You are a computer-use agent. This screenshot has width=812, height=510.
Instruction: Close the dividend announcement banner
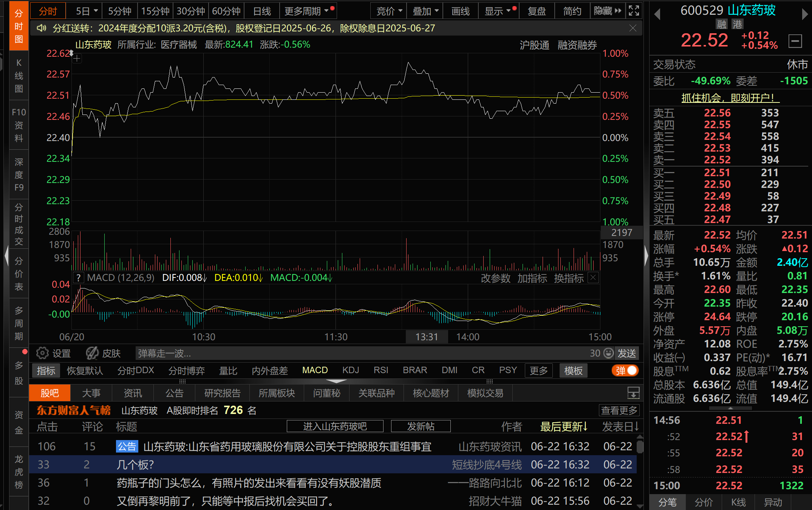point(633,28)
